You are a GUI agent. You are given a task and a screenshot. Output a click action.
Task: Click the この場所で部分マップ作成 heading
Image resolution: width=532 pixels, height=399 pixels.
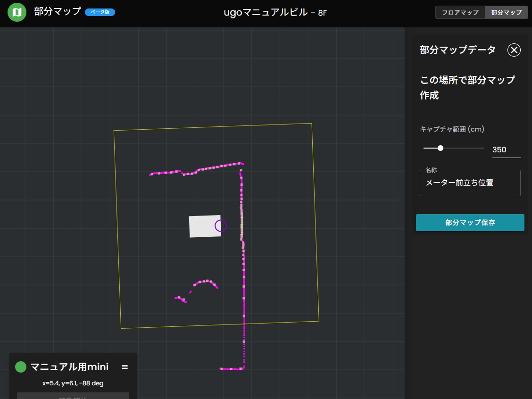point(467,88)
